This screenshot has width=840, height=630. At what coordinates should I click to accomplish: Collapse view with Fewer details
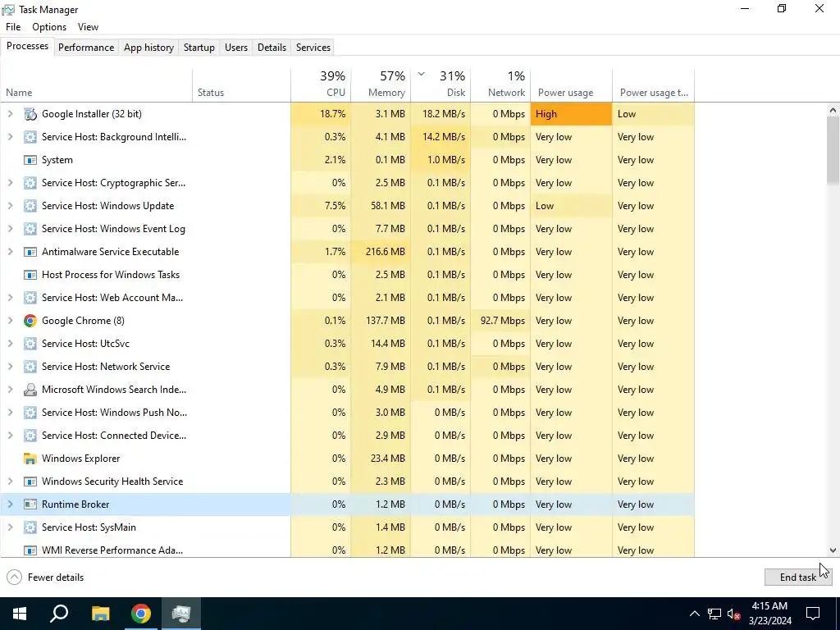tap(46, 577)
